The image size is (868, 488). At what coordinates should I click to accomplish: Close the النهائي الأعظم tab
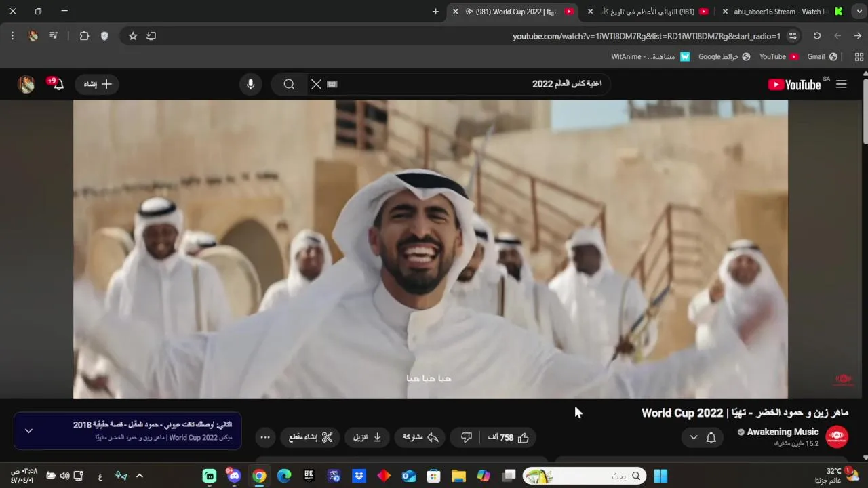[x=590, y=12]
